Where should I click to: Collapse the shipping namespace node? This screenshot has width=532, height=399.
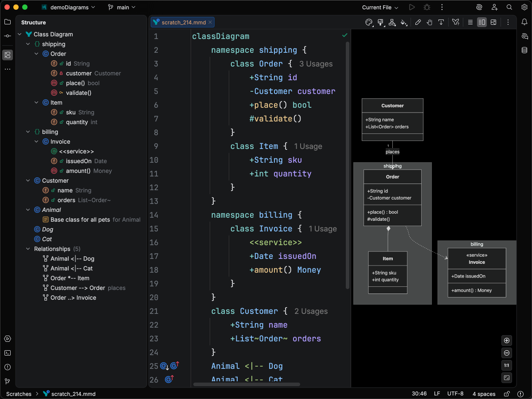click(x=28, y=44)
